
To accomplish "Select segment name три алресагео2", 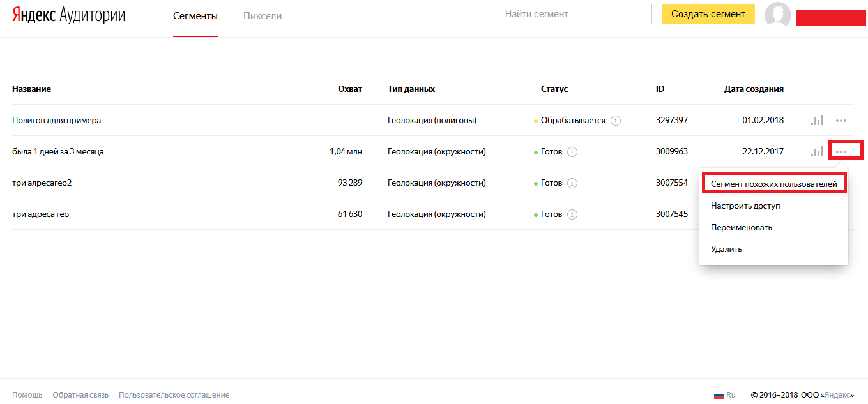I will [x=42, y=183].
